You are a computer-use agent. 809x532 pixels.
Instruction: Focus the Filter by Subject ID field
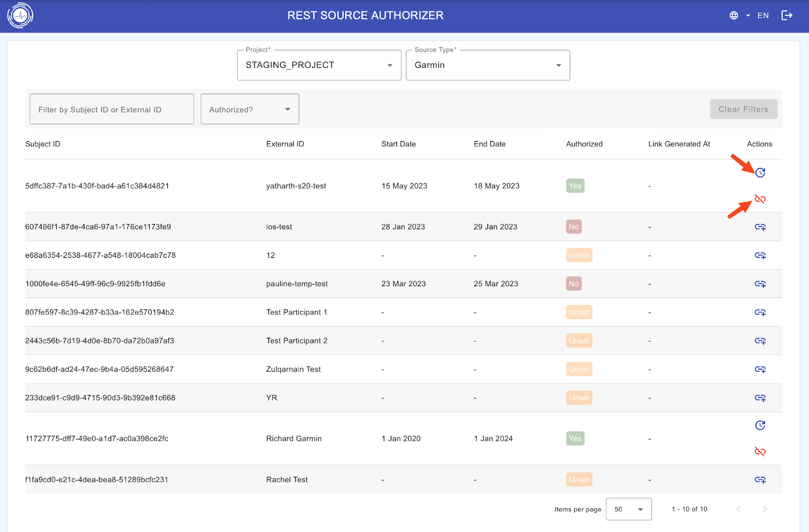(112, 109)
